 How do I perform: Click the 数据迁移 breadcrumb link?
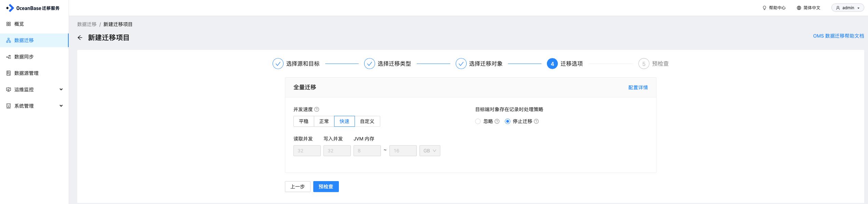tap(87, 24)
